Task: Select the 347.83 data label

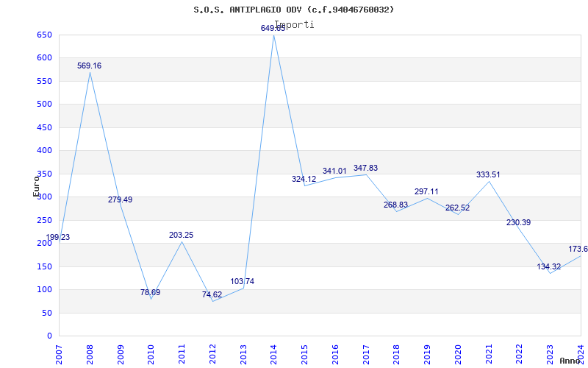Action: tap(365, 169)
